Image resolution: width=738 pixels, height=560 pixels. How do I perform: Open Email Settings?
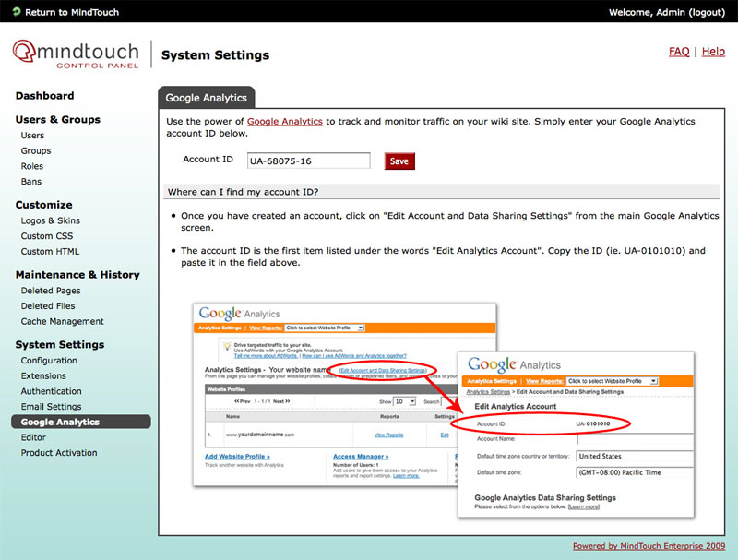click(x=51, y=407)
